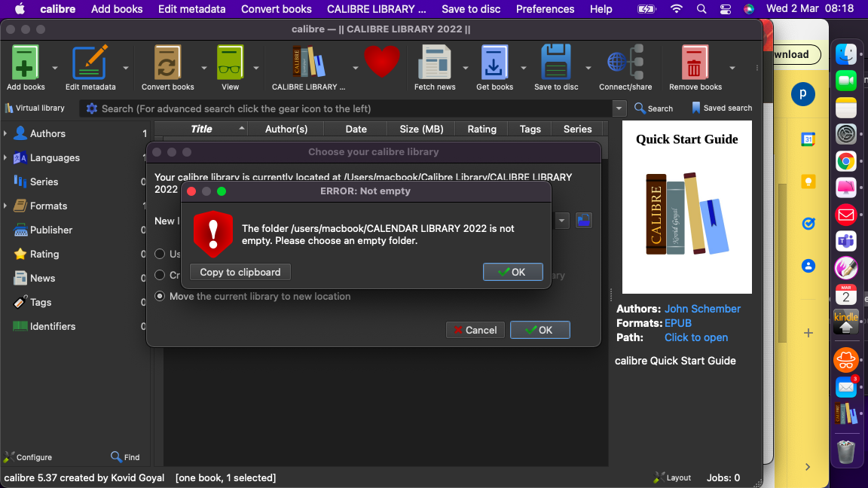
Task: Click Jobs: 0 indicator
Action: 723,477
